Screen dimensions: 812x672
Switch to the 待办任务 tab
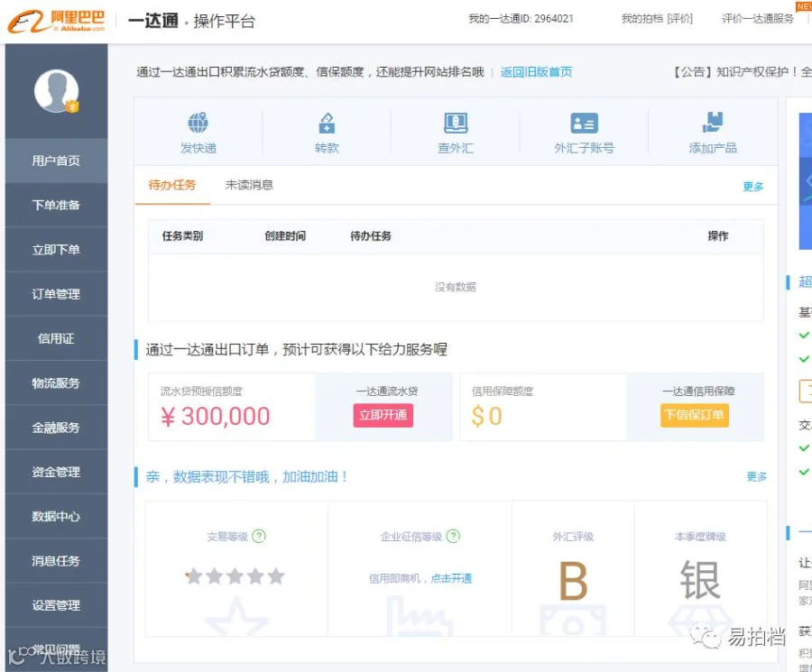pyautogui.click(x=172, y=185)
